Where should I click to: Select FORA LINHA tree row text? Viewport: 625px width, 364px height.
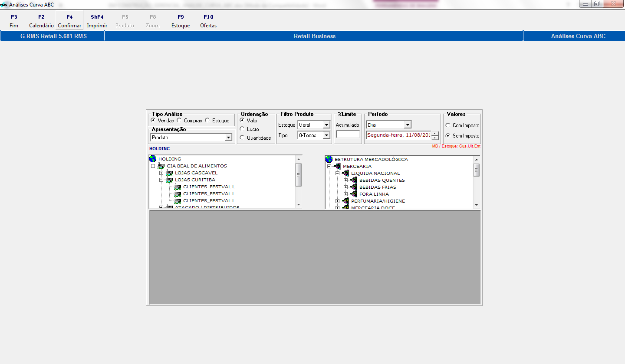(374, 194)
